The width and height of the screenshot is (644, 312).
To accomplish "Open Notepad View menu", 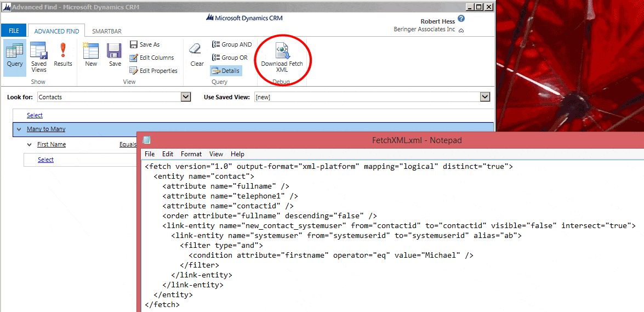I will coord(216,154).
